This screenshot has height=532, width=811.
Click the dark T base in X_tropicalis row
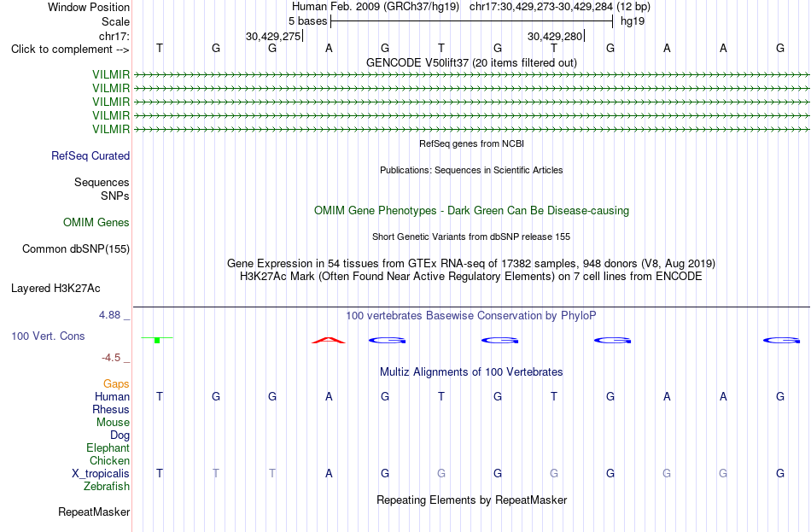(x=160, y=474)
